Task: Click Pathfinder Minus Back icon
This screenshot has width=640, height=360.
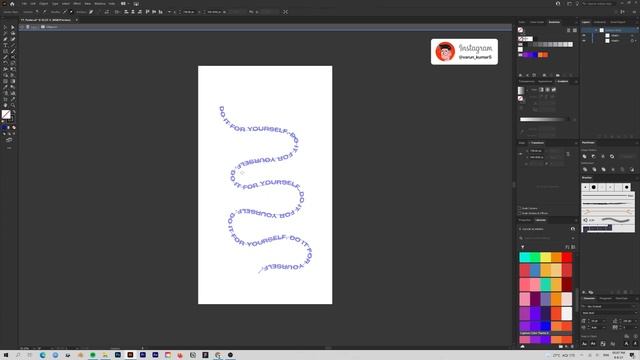Action: pos(632,169)
